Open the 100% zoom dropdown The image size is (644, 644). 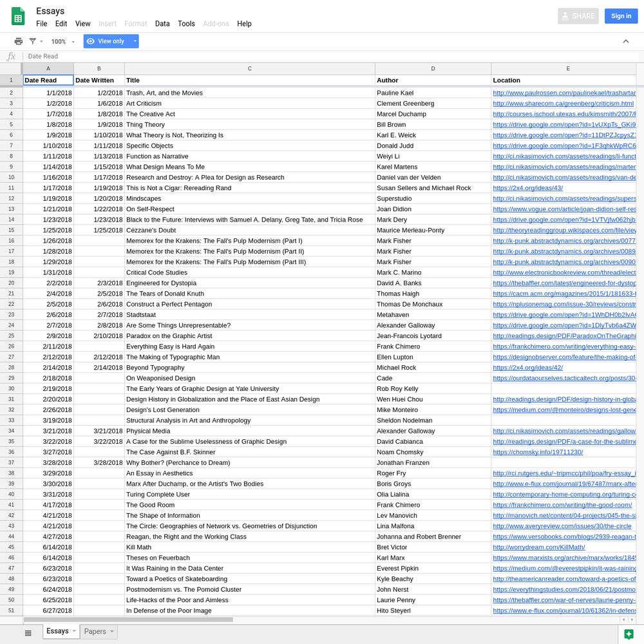(x=62, y=41)
